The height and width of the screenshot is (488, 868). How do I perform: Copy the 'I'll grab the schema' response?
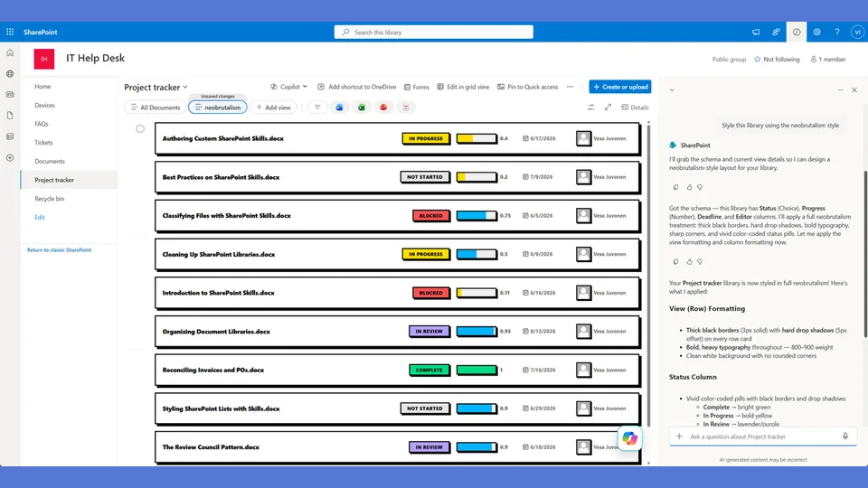coord(676,188)
